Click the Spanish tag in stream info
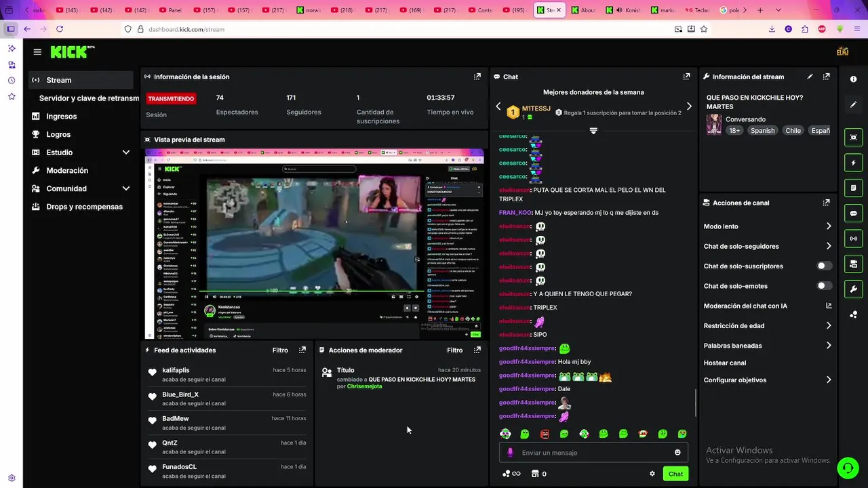This screenshot has height=488, width=868. (x=762, y=130)
